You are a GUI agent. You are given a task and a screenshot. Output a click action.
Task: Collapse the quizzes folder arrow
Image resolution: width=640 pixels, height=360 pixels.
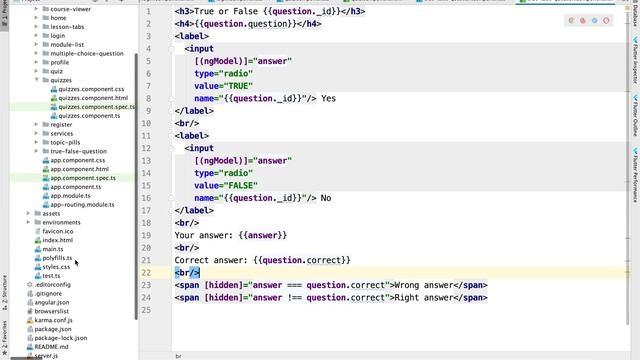37,80
